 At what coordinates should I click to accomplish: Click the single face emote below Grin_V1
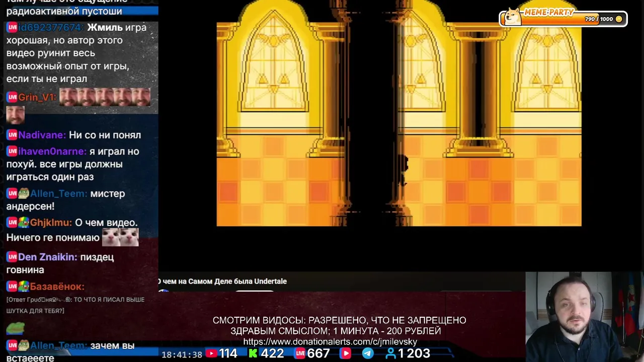pyautogui.click(x=15, y=115)
